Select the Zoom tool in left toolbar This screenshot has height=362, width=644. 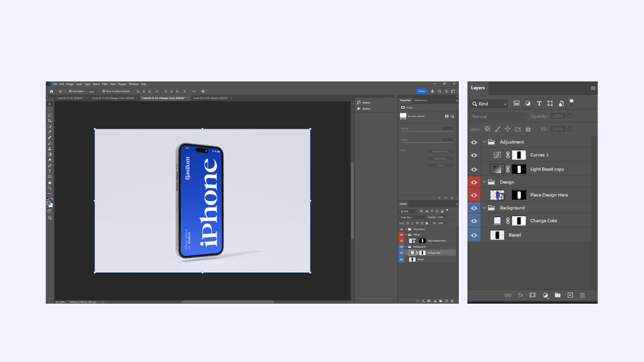(x=50, y=188)
